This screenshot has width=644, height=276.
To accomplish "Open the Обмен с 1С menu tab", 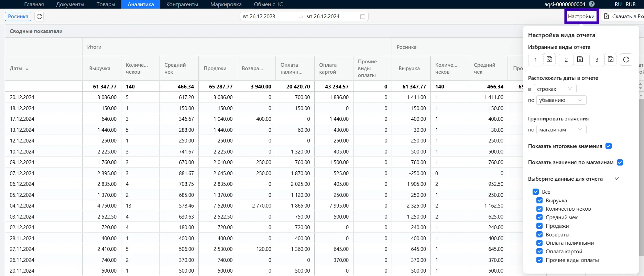I will [268, 4].
